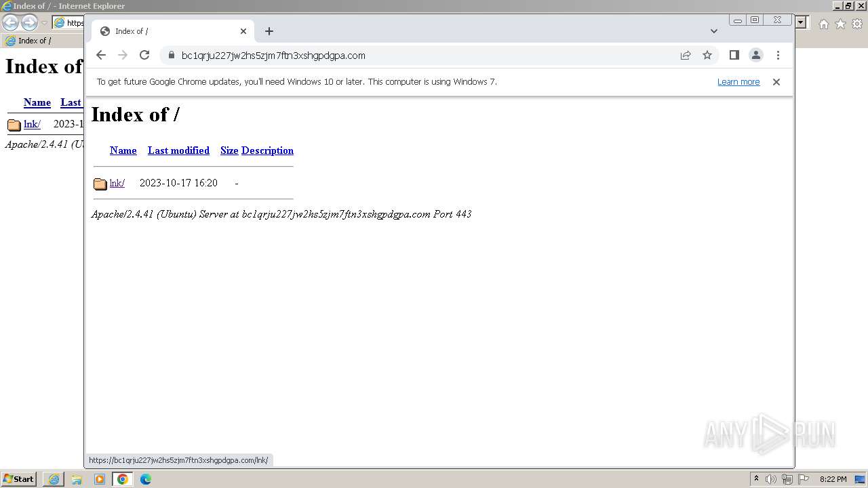Viewport: 868px width, 488px height.
Task: Launch Windows Media Player from taskbar
Action: point(100,479)
